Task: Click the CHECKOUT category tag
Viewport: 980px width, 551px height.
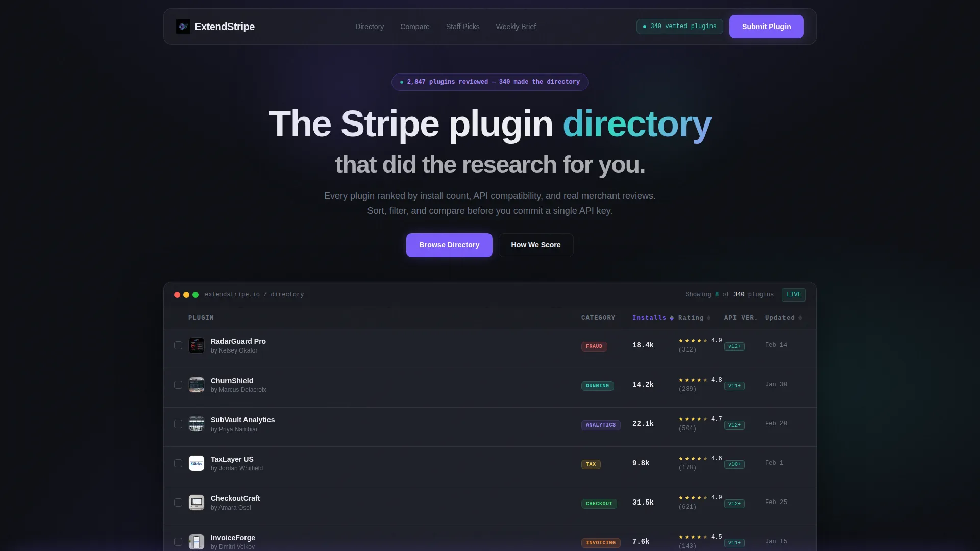Action: (x=599, y=504)
